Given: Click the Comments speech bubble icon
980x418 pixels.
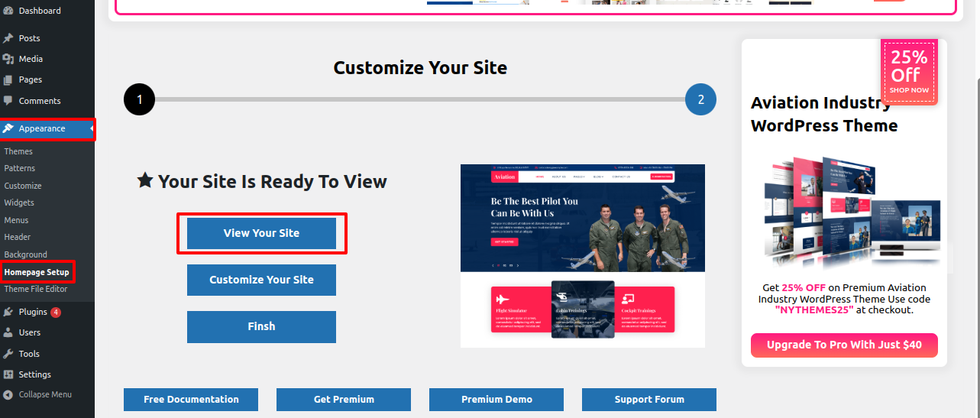Looking at the screenshot, I should pyautogui.click(x=8, y=101).
